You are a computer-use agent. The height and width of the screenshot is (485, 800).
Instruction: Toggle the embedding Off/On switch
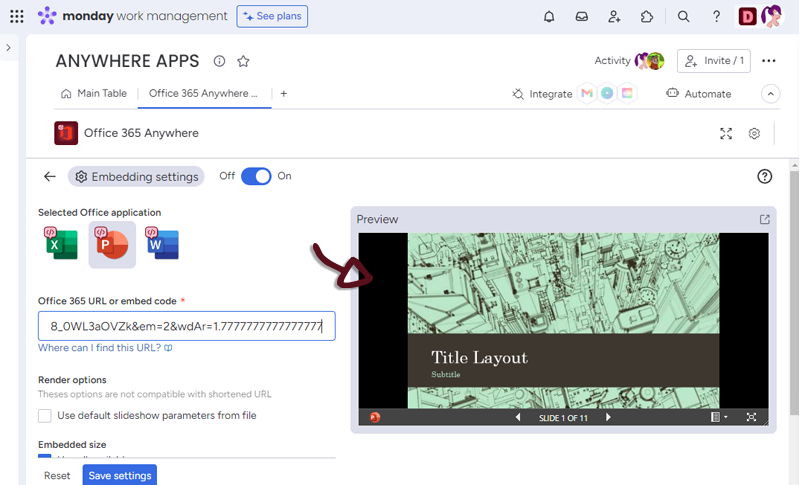(x=256, y=176)
